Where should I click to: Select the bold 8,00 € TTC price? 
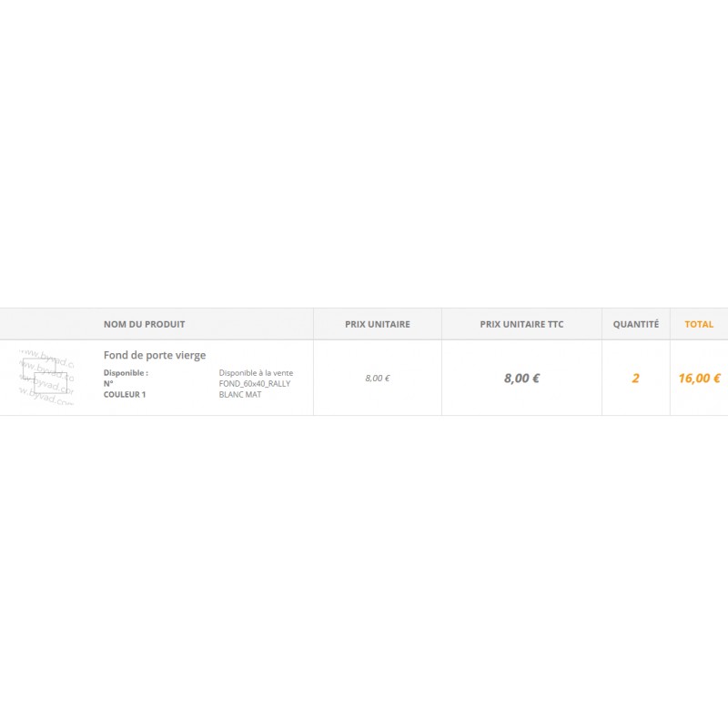[x=521, y=378]
